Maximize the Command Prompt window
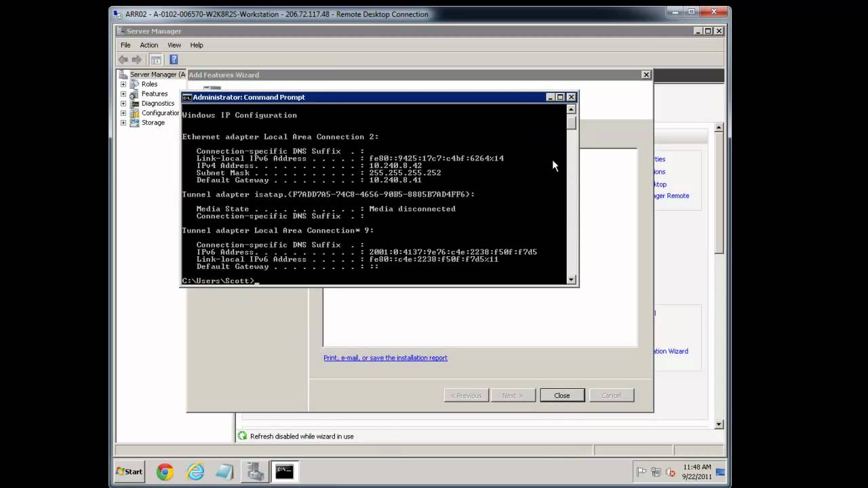 pyautogui.click(x=560, y=97)
